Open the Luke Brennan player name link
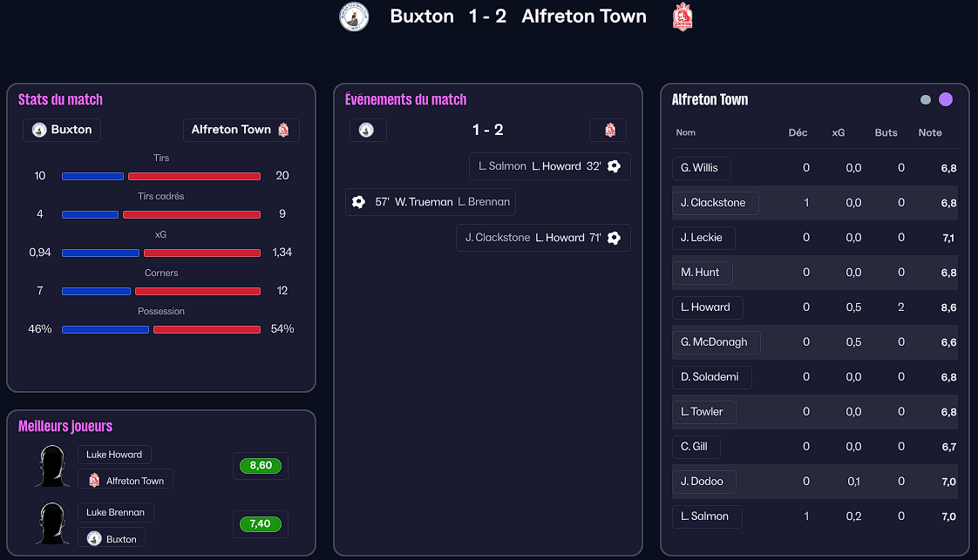 pos(116,512)
